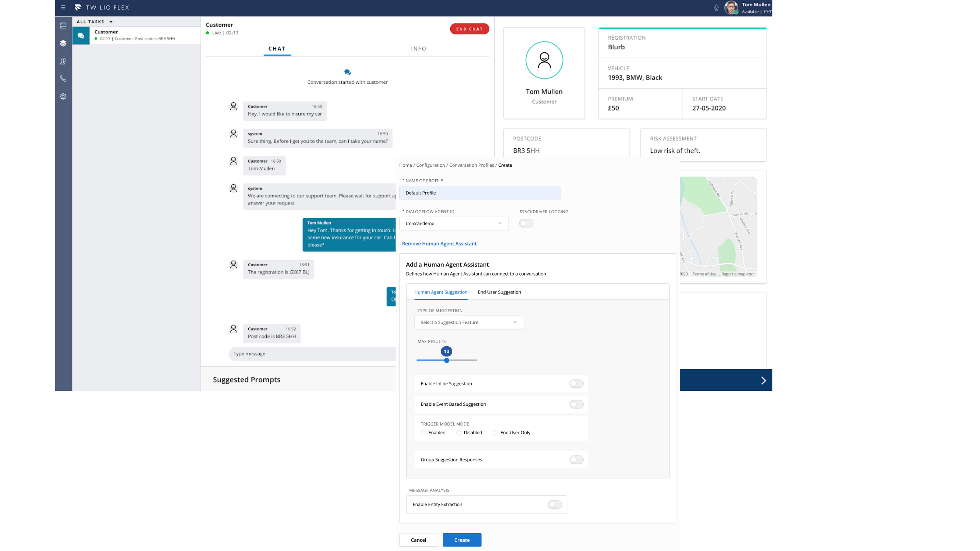Toggle Stackdriver Logging switch

[x=526, y=223]
